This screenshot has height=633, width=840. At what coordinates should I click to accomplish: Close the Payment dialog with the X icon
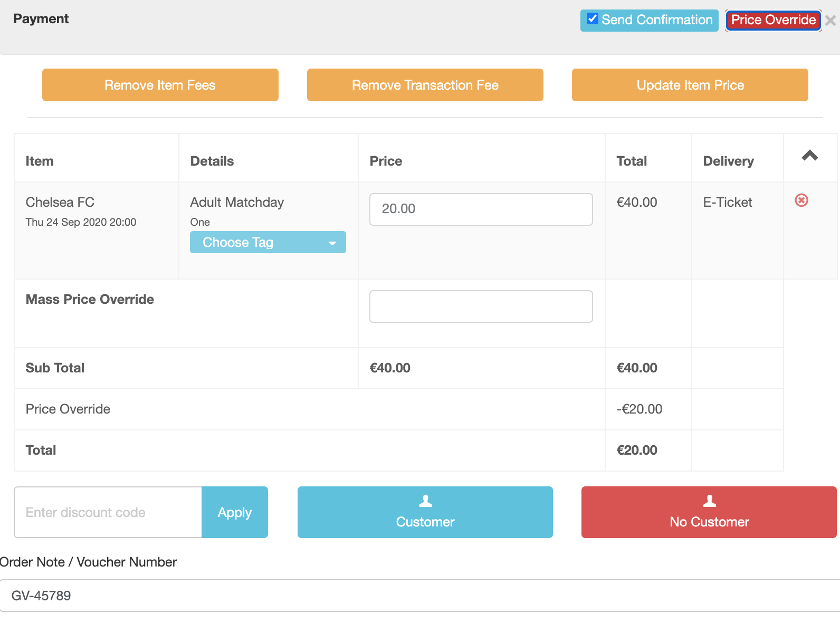coord(831,21)
